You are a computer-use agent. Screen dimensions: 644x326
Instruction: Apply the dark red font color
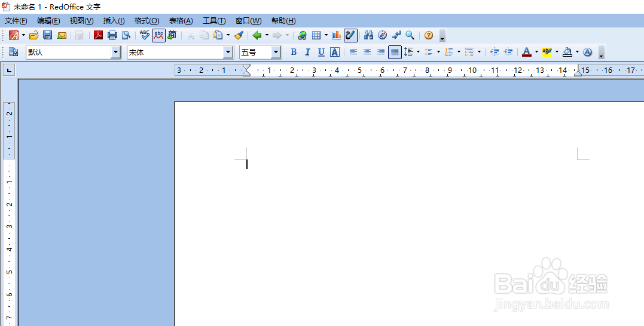click(527, 52)
